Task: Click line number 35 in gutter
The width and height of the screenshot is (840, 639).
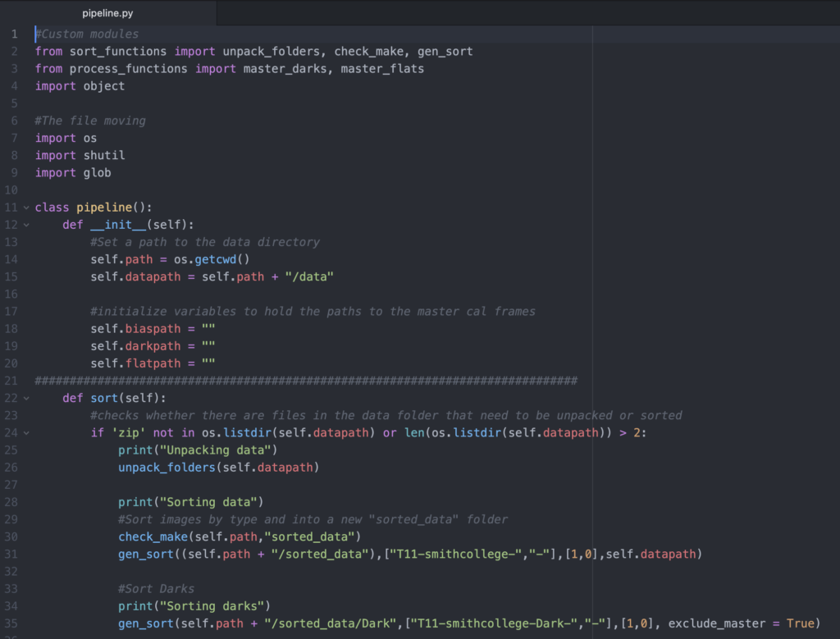Action: (x=11, y=623)
